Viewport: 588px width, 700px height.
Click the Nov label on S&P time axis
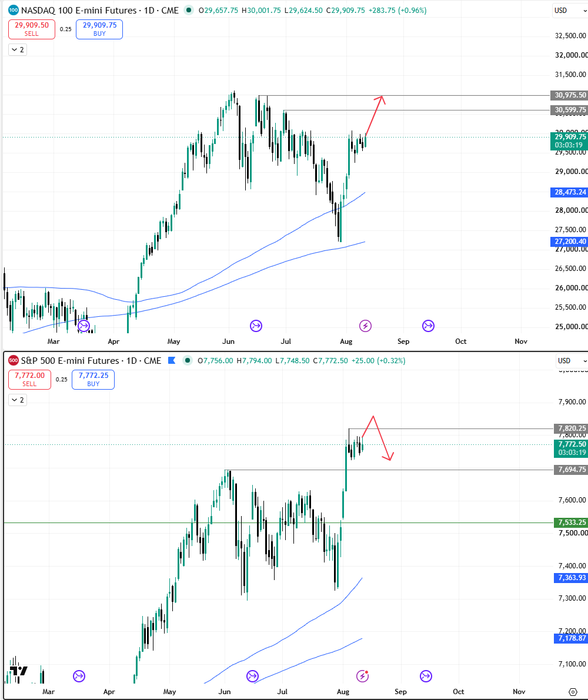519,692
